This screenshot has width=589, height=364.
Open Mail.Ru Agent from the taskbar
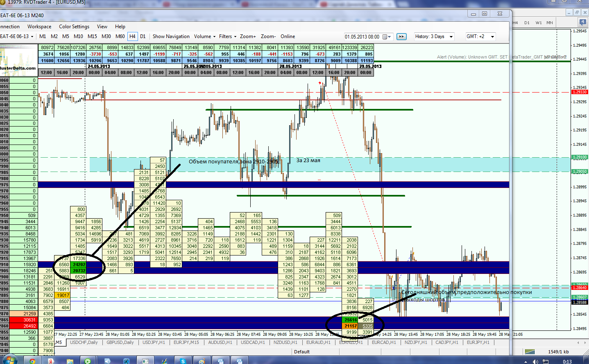pos(88,361)
